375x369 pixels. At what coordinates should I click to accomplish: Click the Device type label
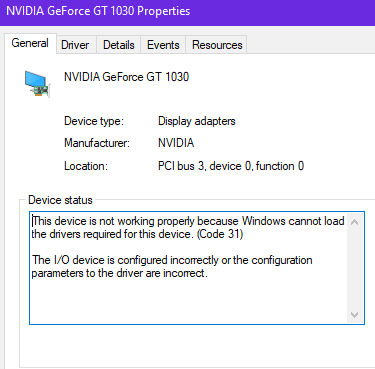[x=94, y=121]
